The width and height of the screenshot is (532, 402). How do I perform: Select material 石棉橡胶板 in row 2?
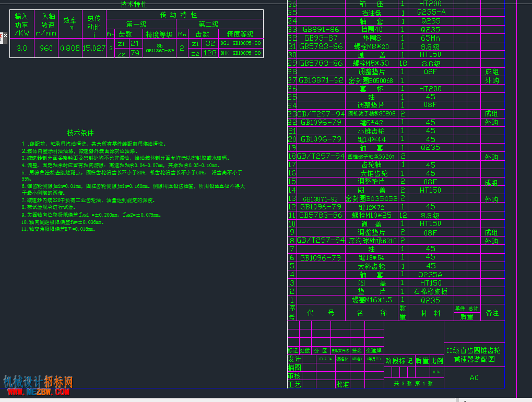[x=431, y=291]
